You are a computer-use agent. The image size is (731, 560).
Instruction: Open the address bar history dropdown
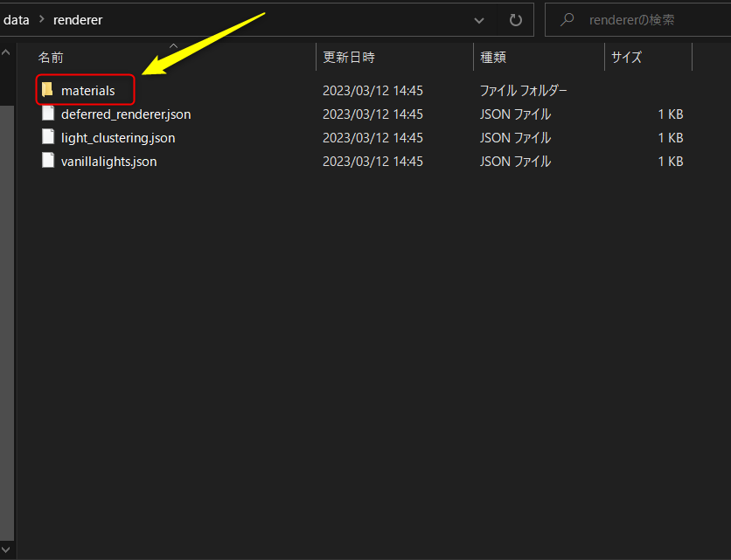(479, 19)
